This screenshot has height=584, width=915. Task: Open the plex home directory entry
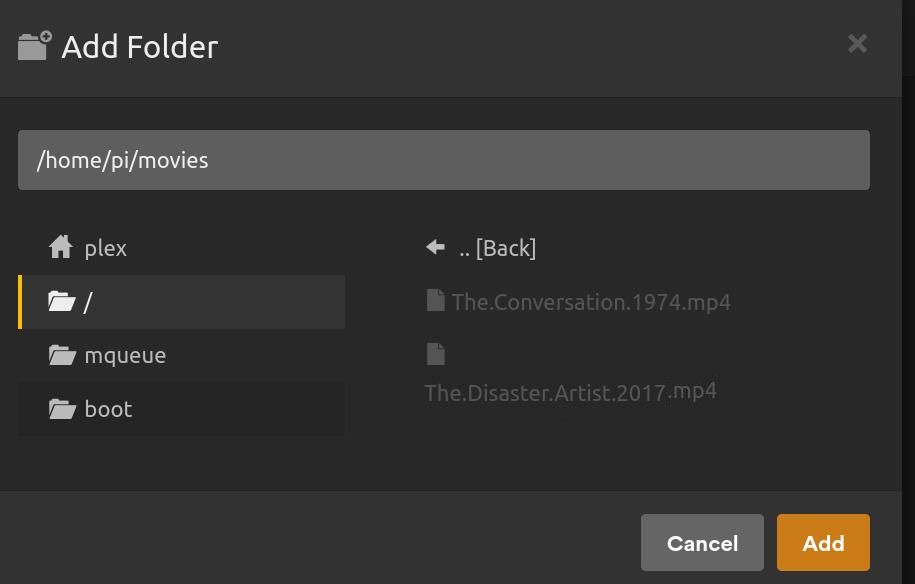point(105,248)
